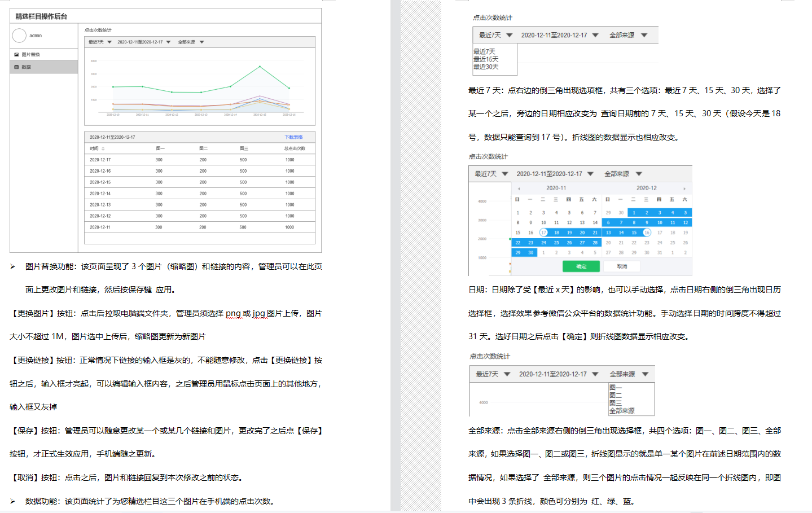Click the 2020-12-13 date cell in the table
The height and width of the screenshot is (513, 812).
point(100,205)
